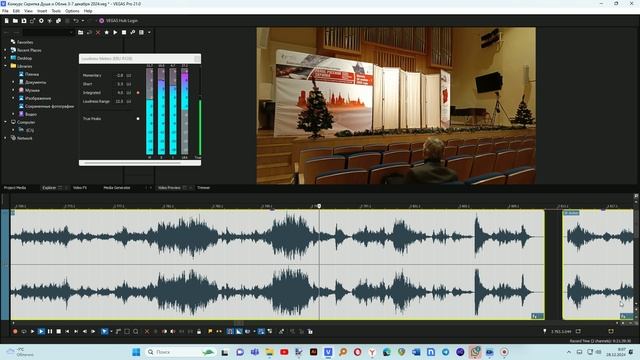
Task: Click the red Delete icon in Explorer toolbar
Action: click(x=98, y=32)
